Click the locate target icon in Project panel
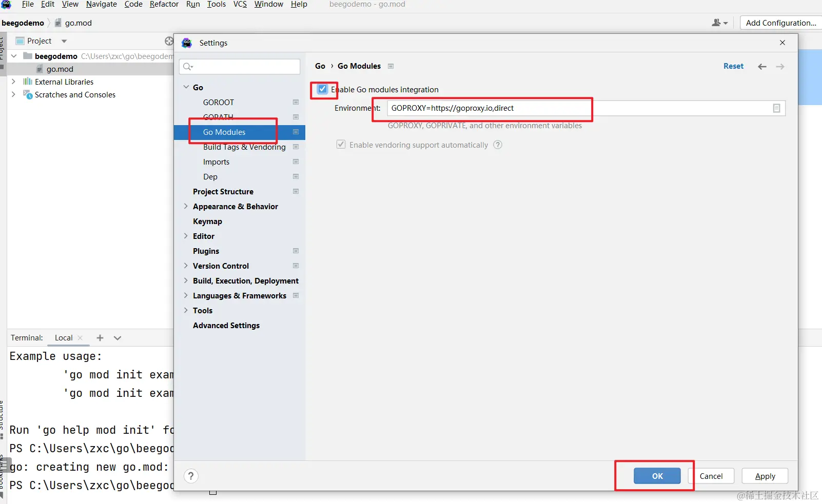Image resolution: width=822 pixels, height=504 pixels. (x=169, y=41)
